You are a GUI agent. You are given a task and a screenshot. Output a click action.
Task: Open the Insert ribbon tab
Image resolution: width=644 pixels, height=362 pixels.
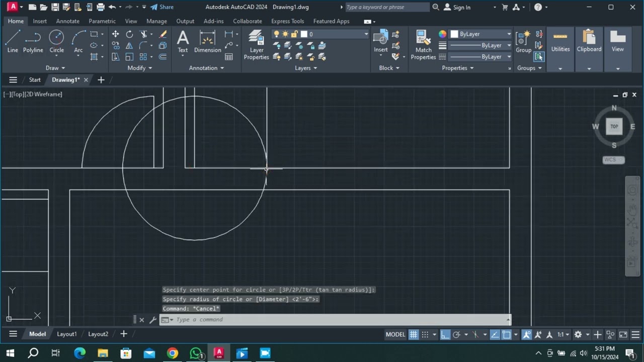[x=40, y=21]
